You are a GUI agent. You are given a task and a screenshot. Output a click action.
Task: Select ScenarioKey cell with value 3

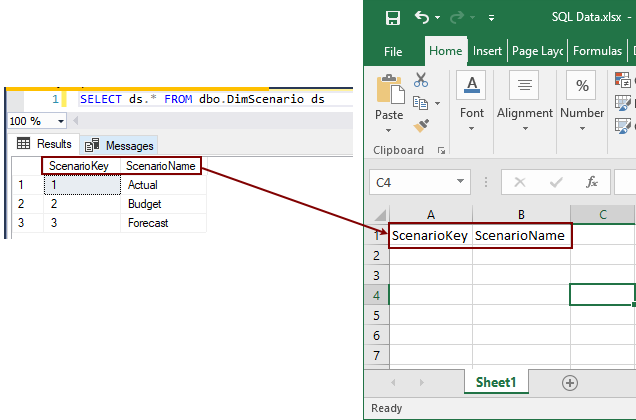[x=82, y=223]
